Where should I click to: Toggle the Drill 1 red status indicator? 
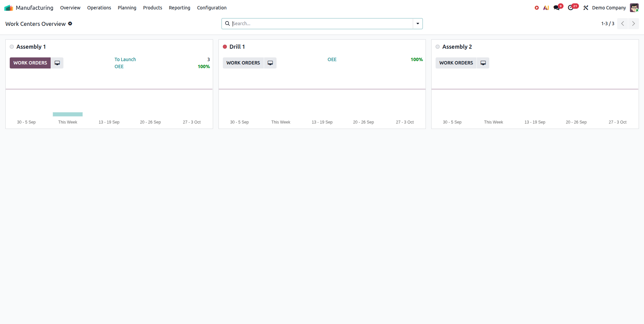(x=225, y=47)
